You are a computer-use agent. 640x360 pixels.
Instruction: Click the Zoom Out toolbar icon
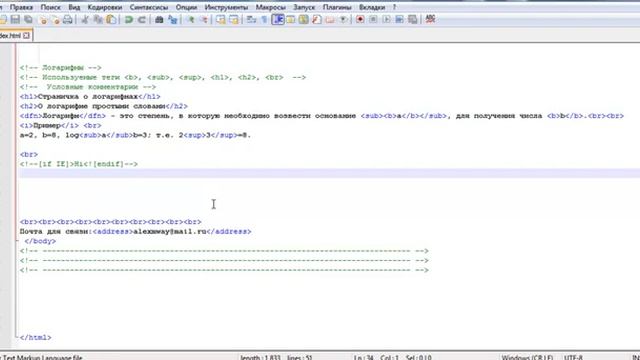(203, 19)
